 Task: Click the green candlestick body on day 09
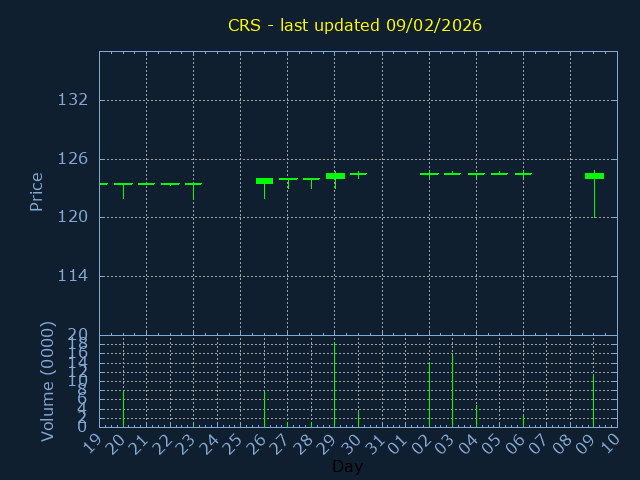click(x=594, y=176)
